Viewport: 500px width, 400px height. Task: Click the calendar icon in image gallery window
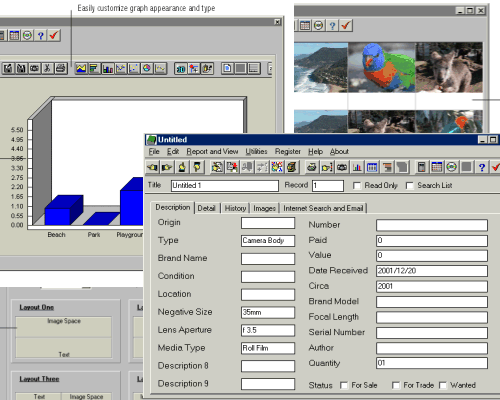click(x=305, y=25)
